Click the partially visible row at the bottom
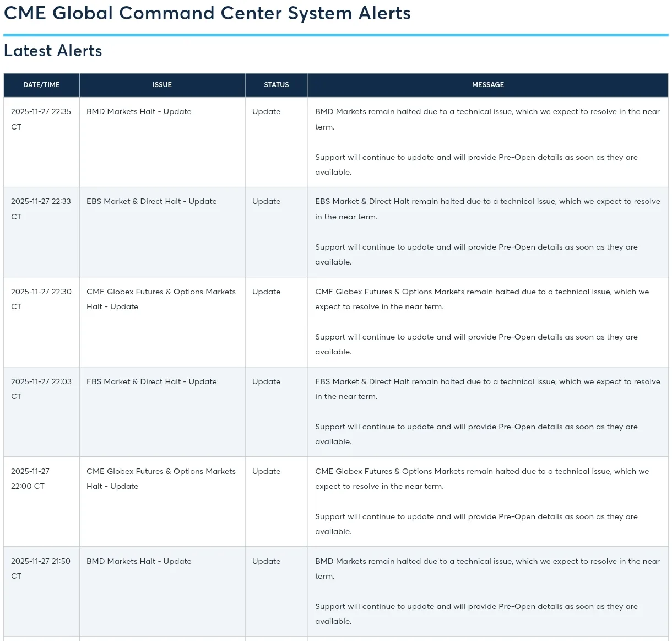The image size is (672, 641). (336, 638)
